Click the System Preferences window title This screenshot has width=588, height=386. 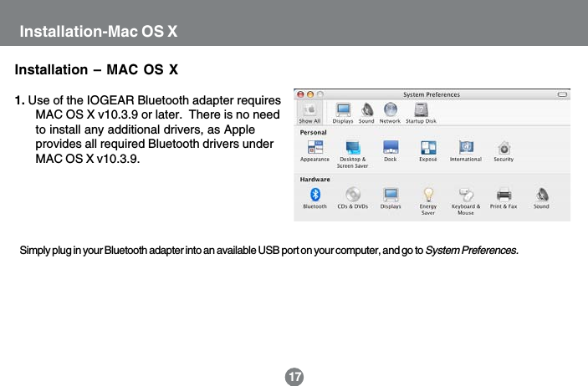[432, 94]
